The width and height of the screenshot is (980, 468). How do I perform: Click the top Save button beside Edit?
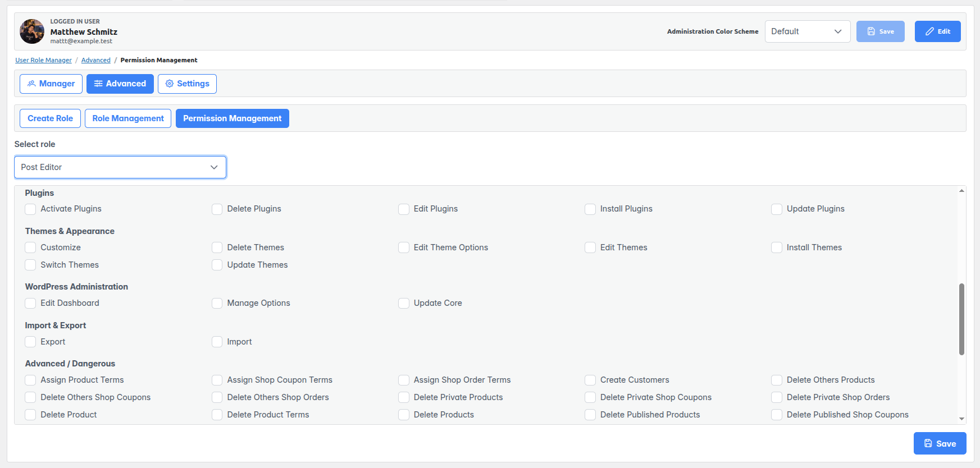[x=881, y=31]
